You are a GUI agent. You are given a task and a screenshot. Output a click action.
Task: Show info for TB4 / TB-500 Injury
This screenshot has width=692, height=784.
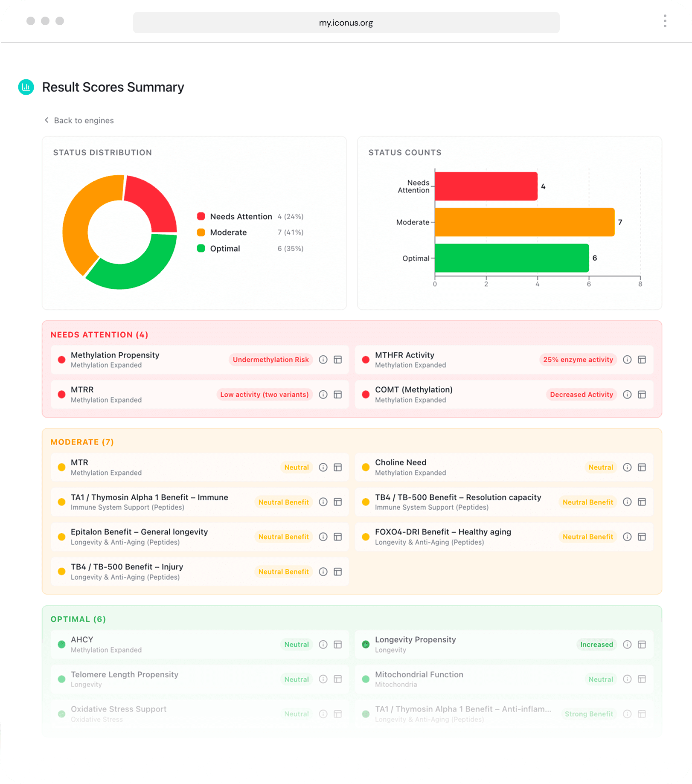323,572
